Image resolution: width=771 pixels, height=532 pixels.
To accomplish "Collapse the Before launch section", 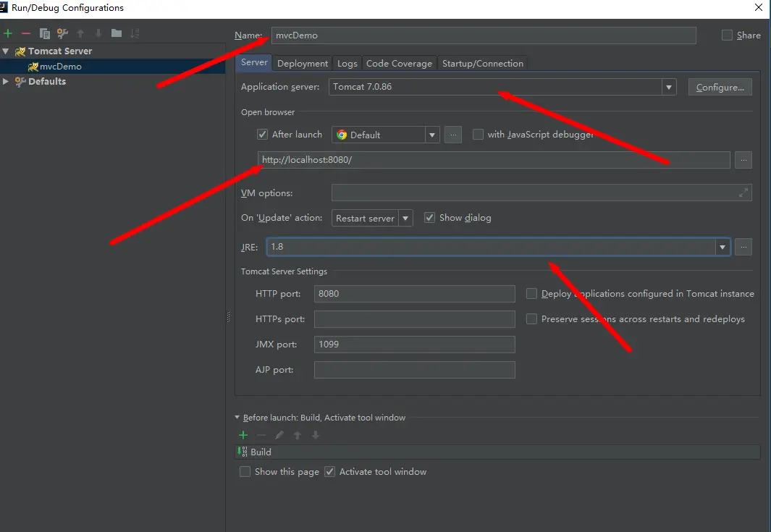I will (x=237, y=418).
